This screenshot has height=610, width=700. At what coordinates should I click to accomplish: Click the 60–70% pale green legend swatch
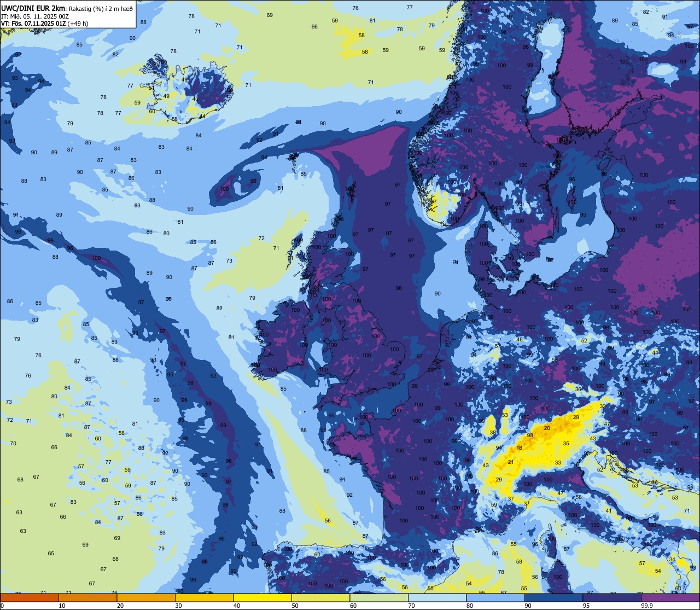click(x=379, y=598)
